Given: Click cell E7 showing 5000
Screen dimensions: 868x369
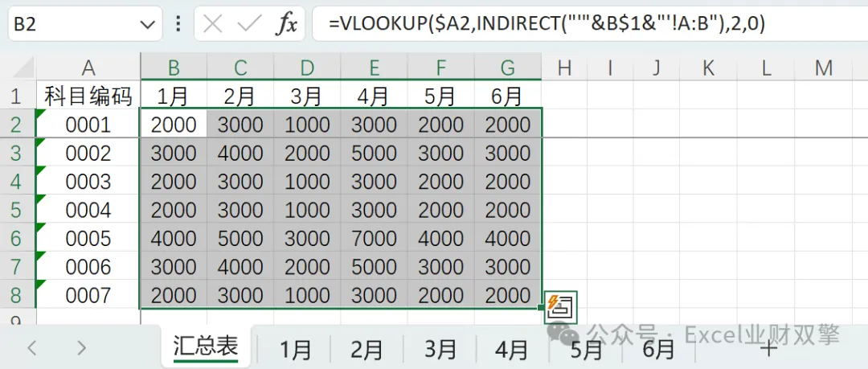Looking at the screenshot, I should click(375, 267).
